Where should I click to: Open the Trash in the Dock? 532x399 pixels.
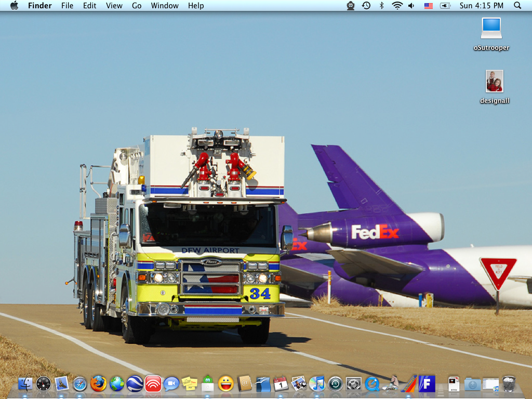[509, 384]
